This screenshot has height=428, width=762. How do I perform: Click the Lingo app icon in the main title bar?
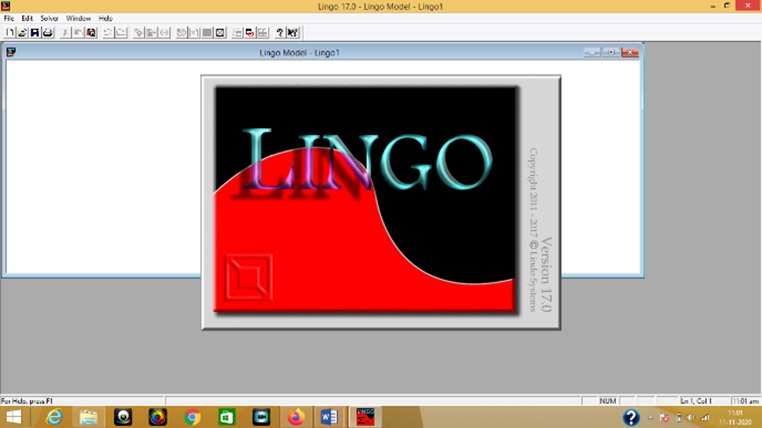pos(5,6)
